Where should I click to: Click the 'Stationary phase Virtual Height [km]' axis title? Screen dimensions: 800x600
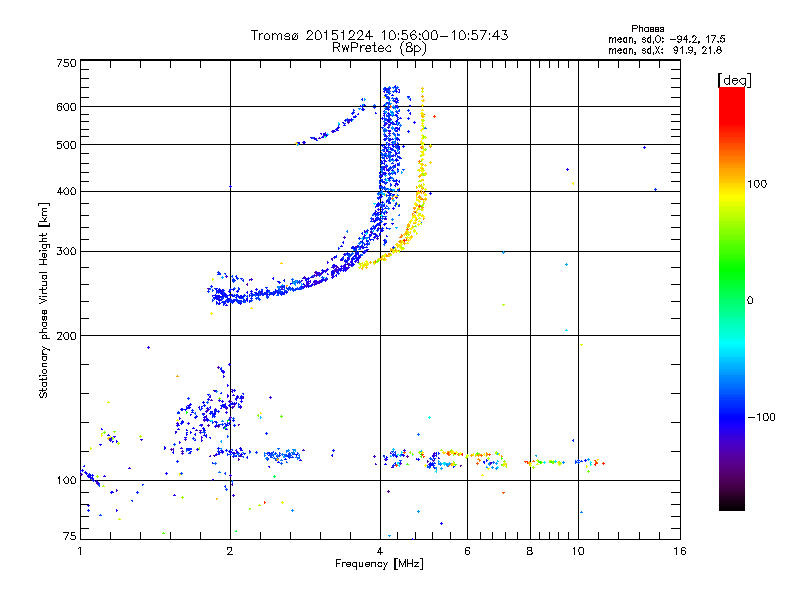point(44,300)
